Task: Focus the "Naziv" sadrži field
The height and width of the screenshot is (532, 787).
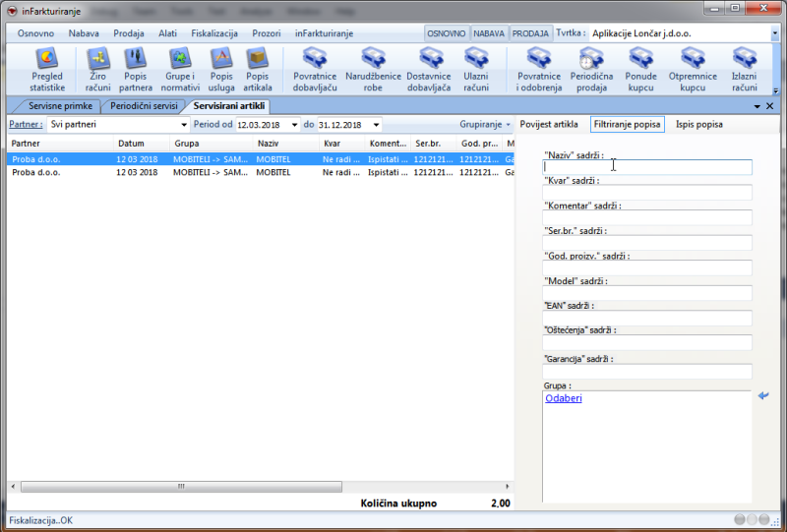Action: pyautogui.click(x=647, y=167)
